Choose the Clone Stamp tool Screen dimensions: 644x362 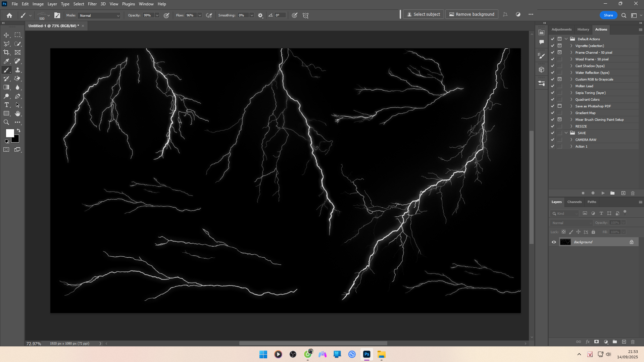(x=18, y=70)
